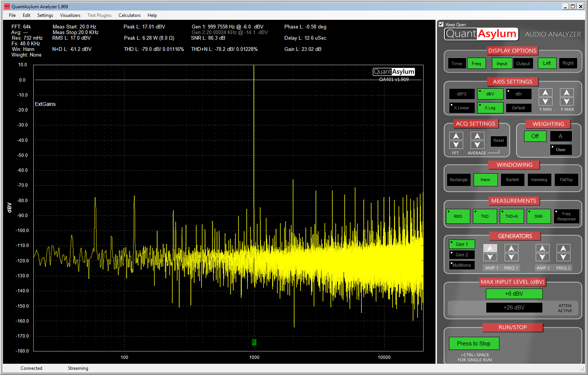Raise AMP 2 with the up arrow

(542, 248)
